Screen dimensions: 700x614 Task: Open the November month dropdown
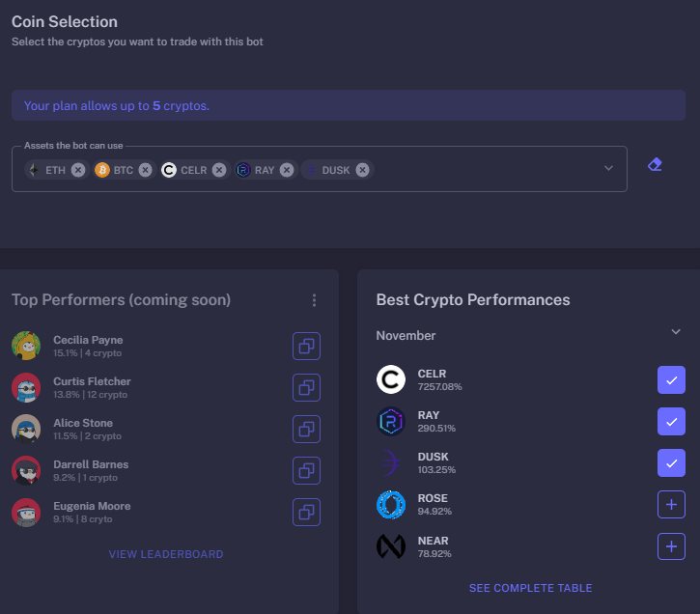point(529,335)
